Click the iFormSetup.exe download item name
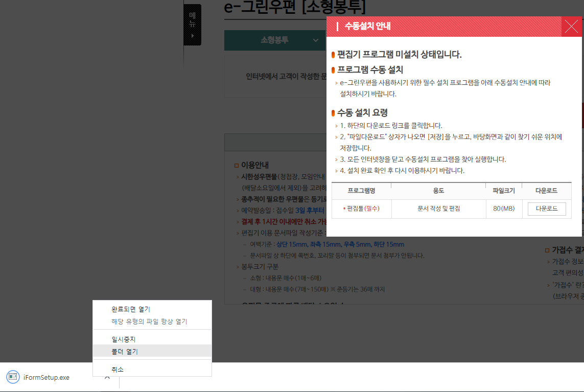This screenshot has height=392, width=584. 46,378
